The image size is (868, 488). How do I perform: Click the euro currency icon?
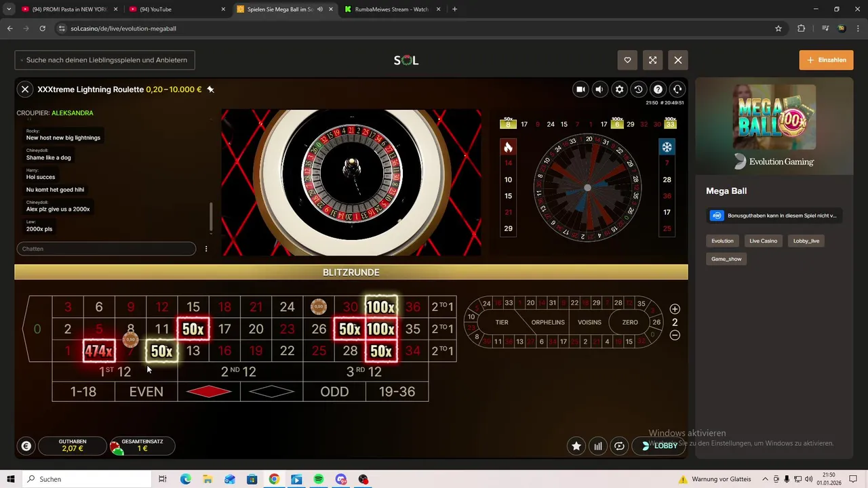coord(26,445)
